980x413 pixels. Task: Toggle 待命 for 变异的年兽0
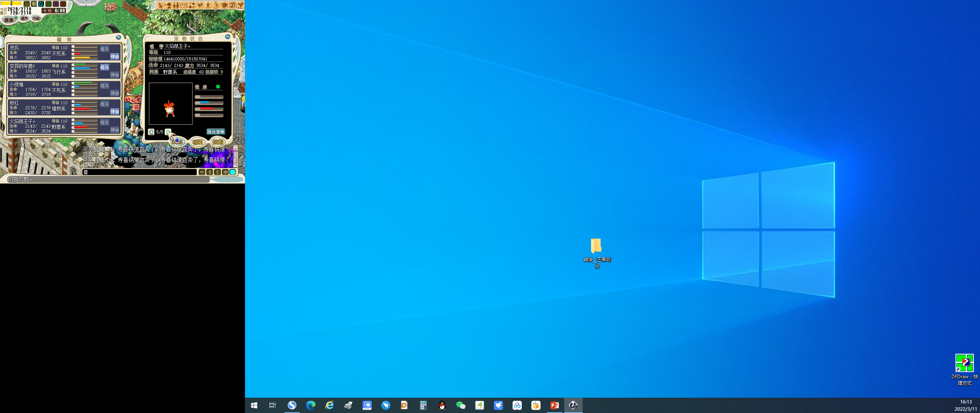tap(115, 75)
